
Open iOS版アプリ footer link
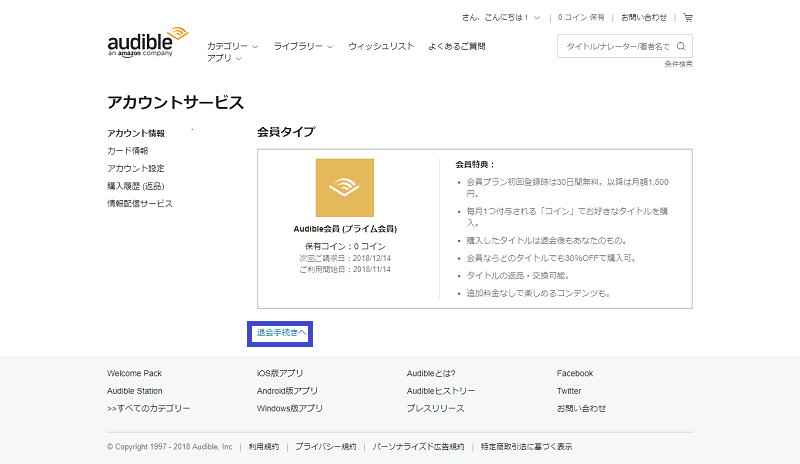[280, 373]
